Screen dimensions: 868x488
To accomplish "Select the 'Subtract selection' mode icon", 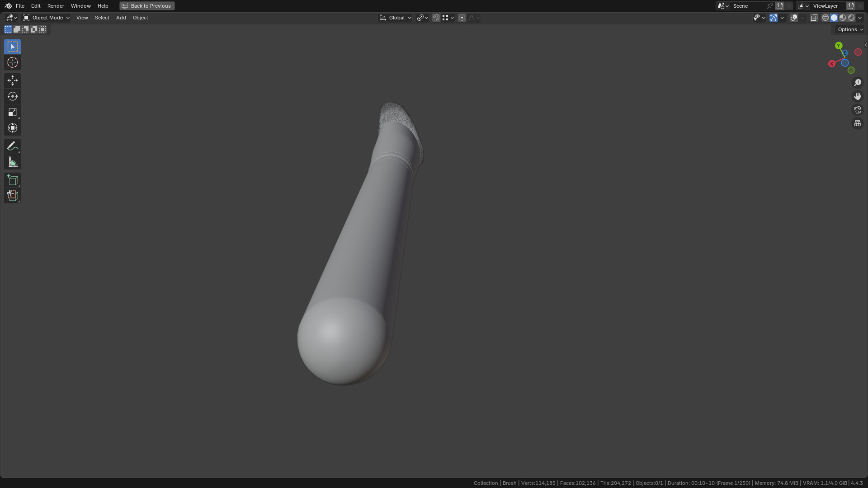I will 25,29.
